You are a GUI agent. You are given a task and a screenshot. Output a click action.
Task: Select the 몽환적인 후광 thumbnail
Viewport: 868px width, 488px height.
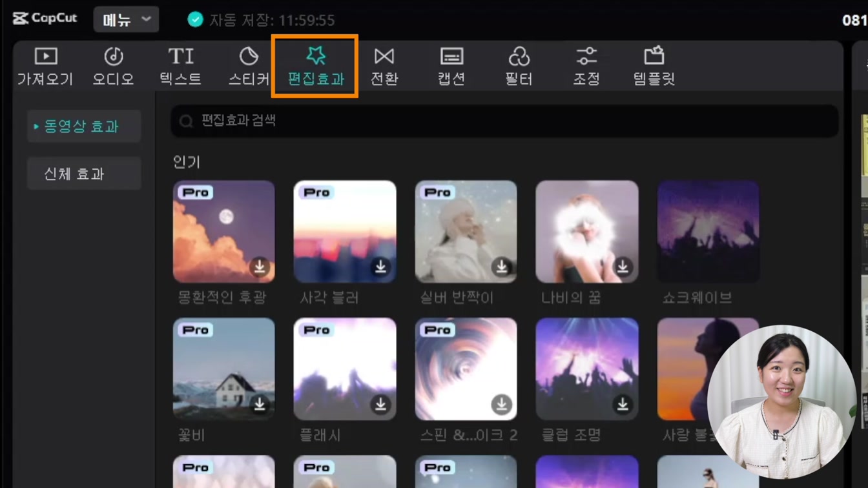[x=223, y=232]
